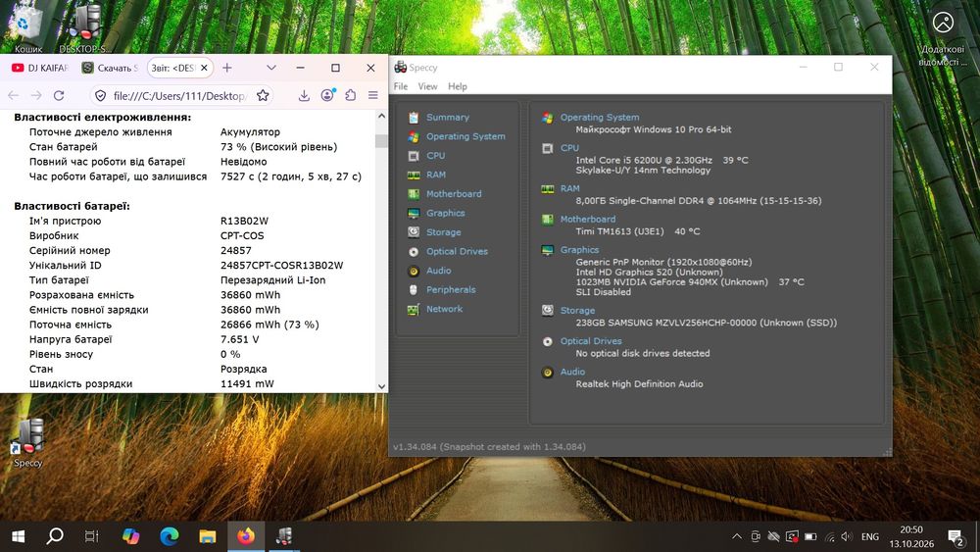Open Firefox downloads panel

click(304, 95)
